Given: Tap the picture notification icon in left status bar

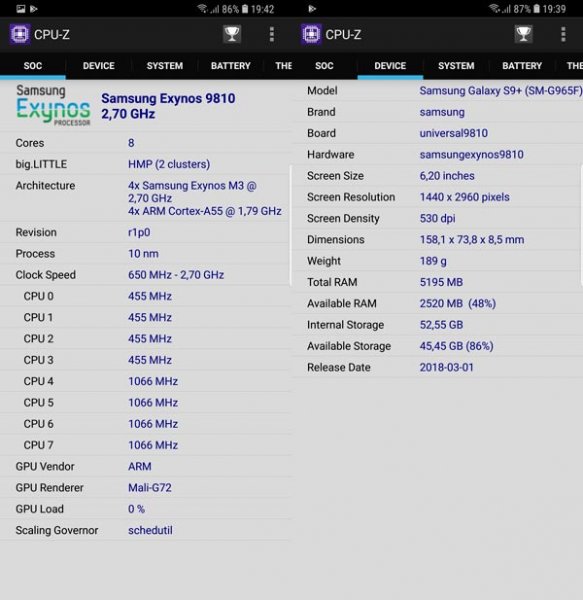Looking at the screenshot, I should tap(21, 8).
